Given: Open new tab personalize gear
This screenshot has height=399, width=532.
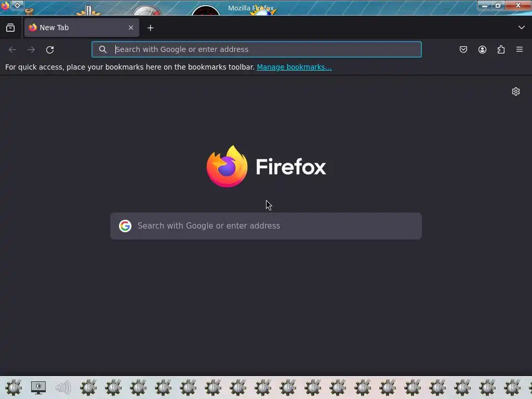Looking at the screenshot, I should click(516, 91).
